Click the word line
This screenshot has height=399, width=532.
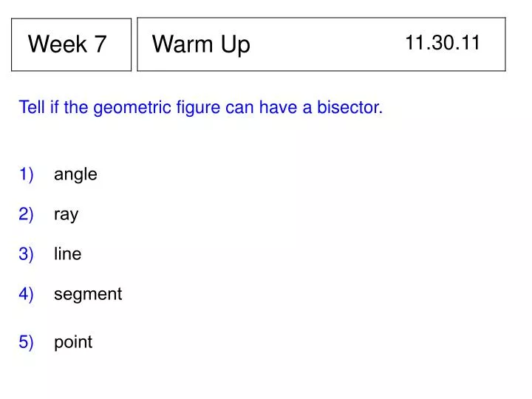coord(68,253)
